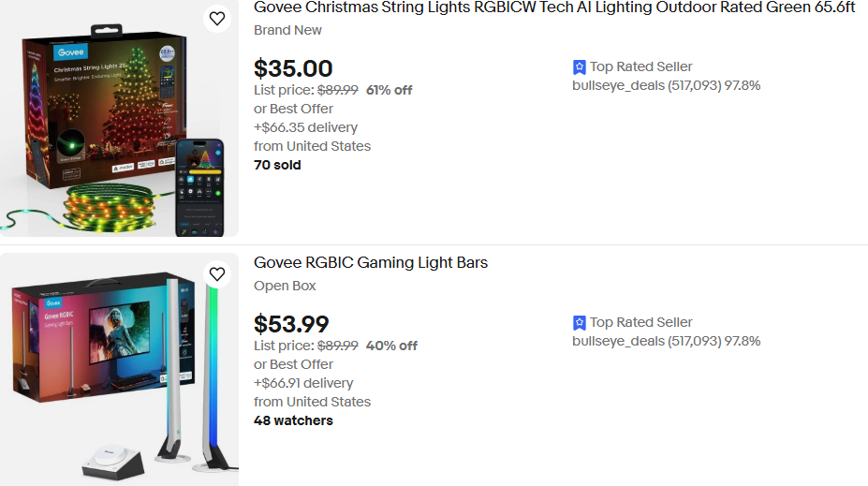Click 'or Best Offer' on the $53.99 listing
Screen dimensions: 868x486
click(x=293, y=364)
